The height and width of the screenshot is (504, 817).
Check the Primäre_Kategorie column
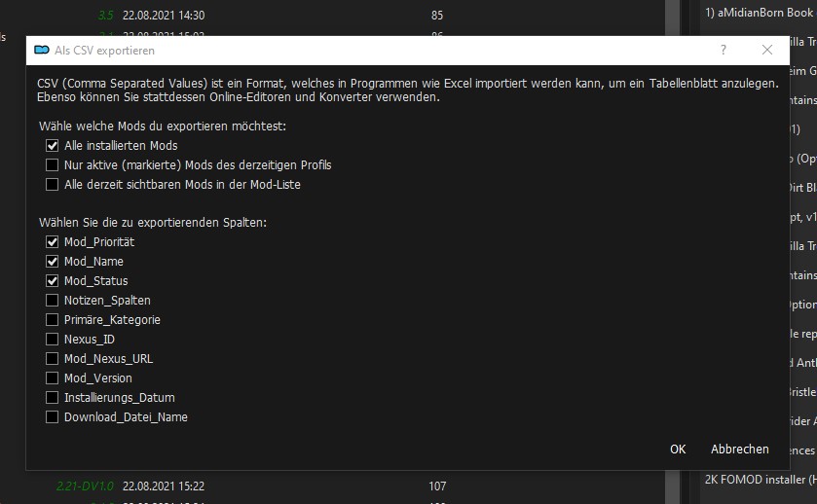[53, 320]
